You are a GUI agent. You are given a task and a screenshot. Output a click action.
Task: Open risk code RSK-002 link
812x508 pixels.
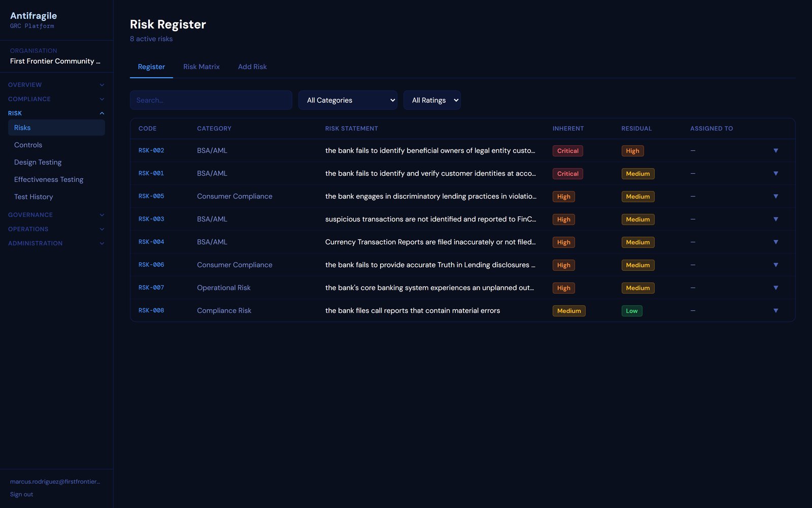[151, 150]
